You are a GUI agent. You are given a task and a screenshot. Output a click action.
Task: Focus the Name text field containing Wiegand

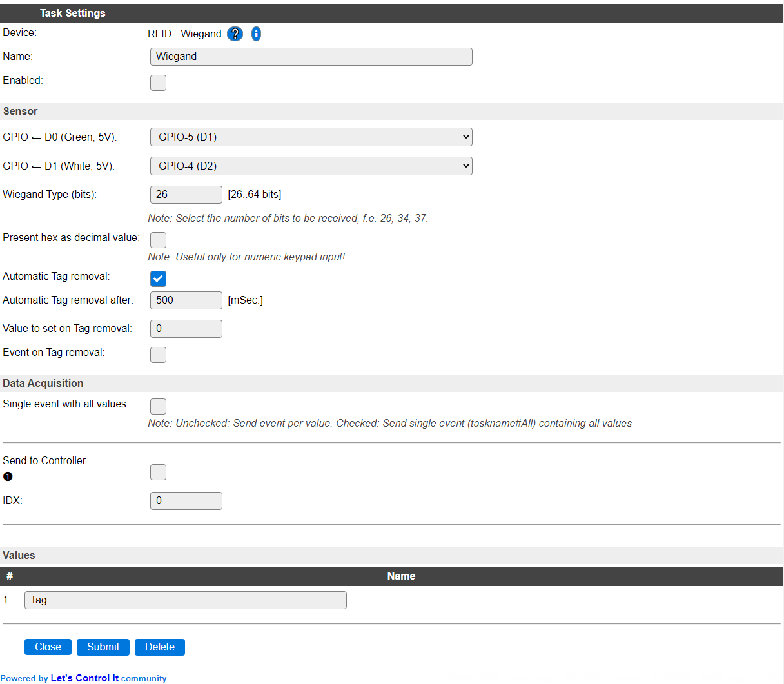coord(311,57)
